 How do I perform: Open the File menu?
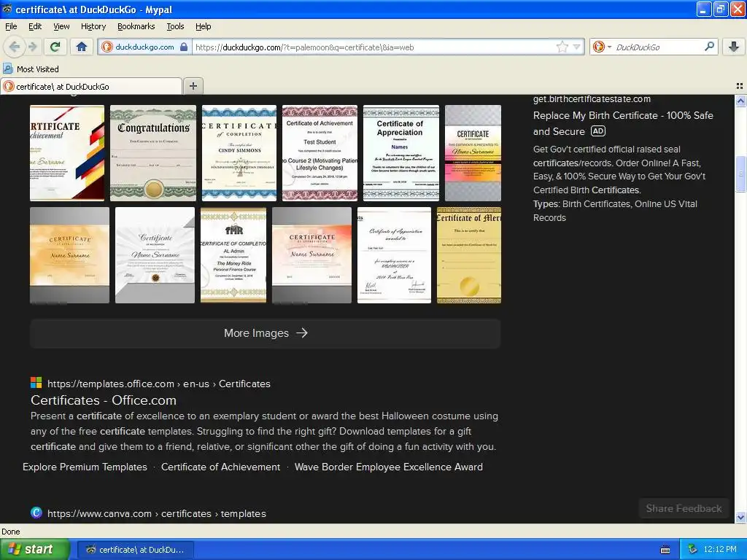click(x=11, y=26)
